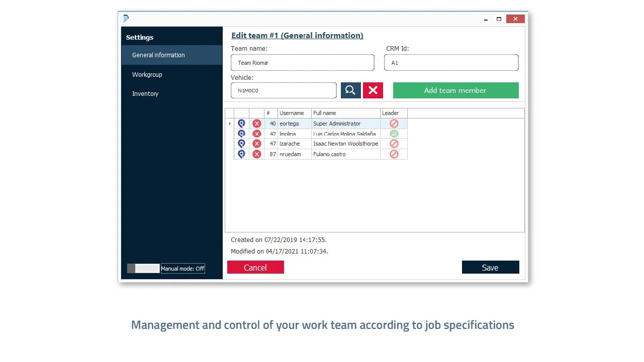Toggle the green leader check for lmolina
644x362 pixels.
[x=394, y=134]
